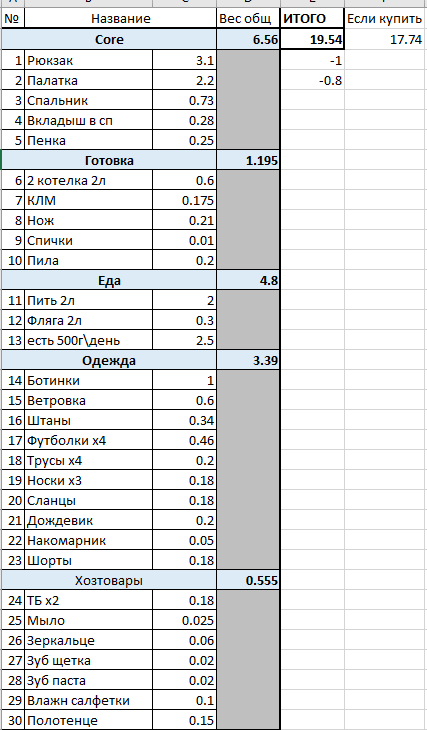Select the Влажн салфетки item cell
This screenshot has height=730, width=427.
[x=88, y=701]
